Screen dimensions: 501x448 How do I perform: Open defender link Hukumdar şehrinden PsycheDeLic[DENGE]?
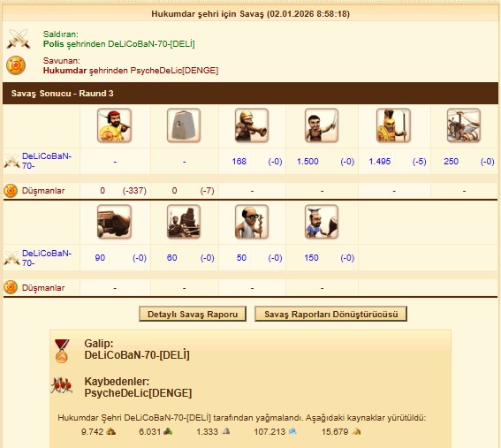coord(131,71)
